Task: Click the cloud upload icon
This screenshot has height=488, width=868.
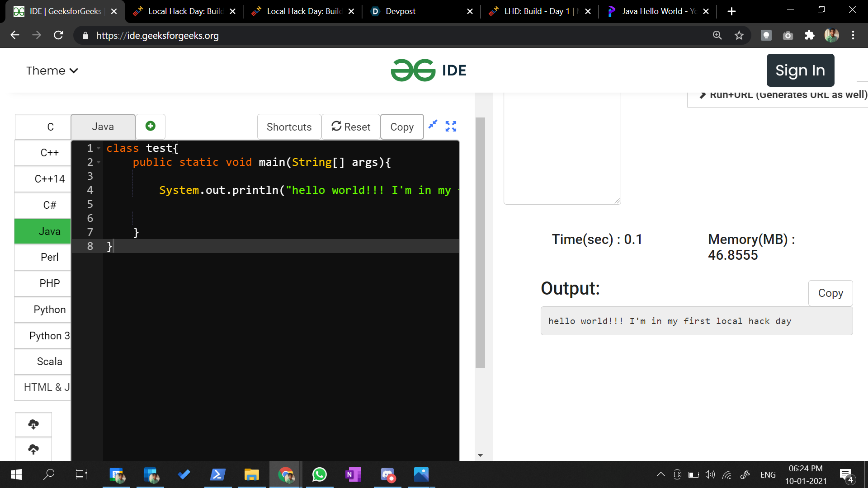Action: tap(33, 449)
